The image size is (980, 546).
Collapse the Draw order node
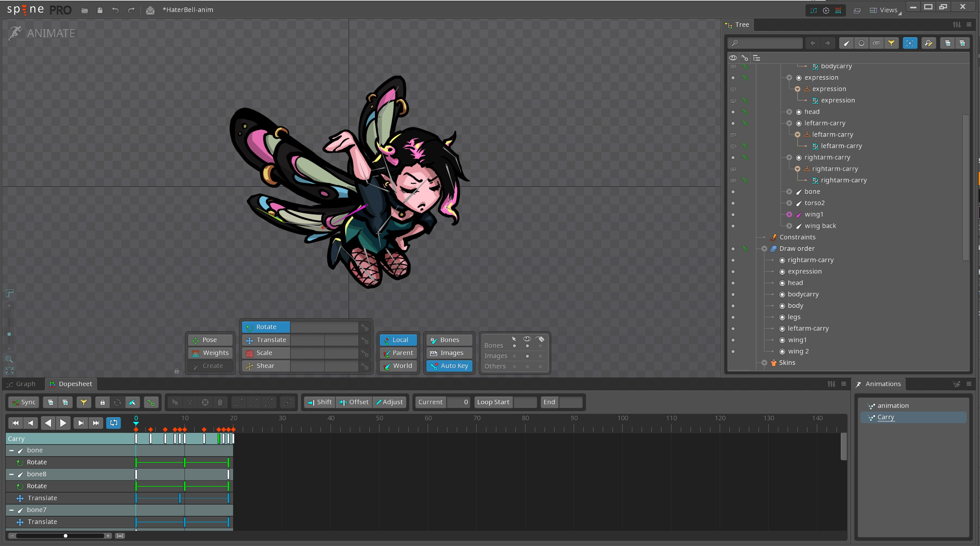[764, 249]
